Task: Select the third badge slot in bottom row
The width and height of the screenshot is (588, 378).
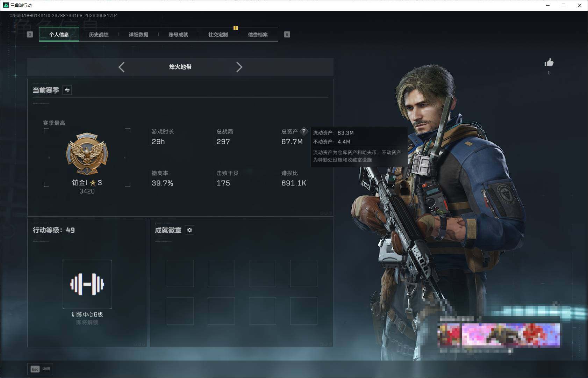Action: tap(263, 311)
